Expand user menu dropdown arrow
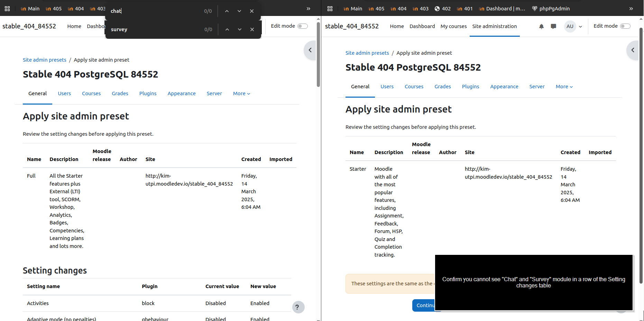 (580, 27)
